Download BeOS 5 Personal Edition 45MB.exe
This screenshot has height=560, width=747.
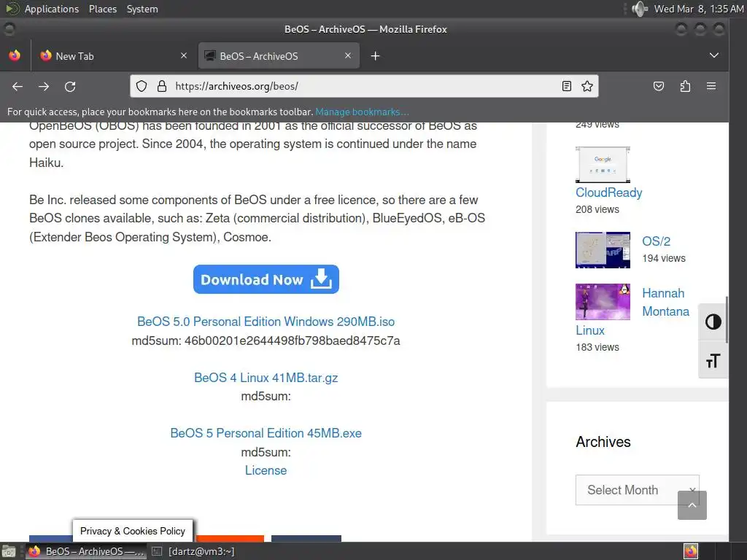point(266,433)
